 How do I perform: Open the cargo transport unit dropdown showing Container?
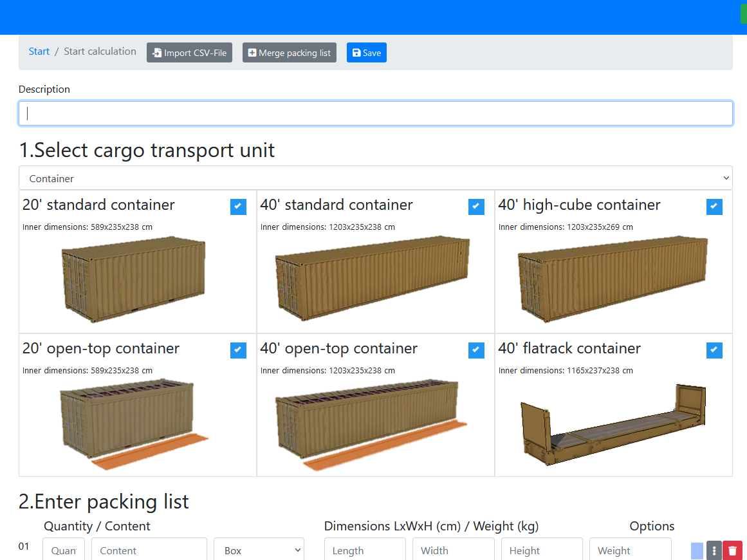(x=375, y=178)
